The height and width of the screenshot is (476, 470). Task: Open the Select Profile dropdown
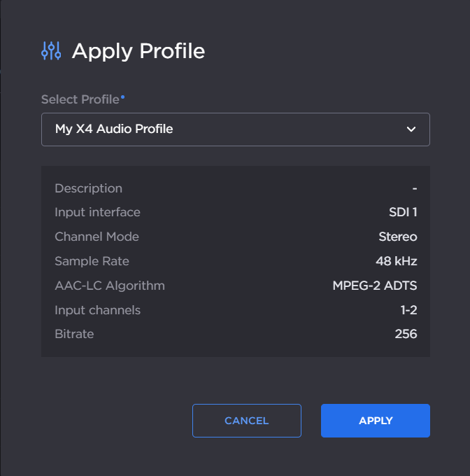[x=235, y=129]
